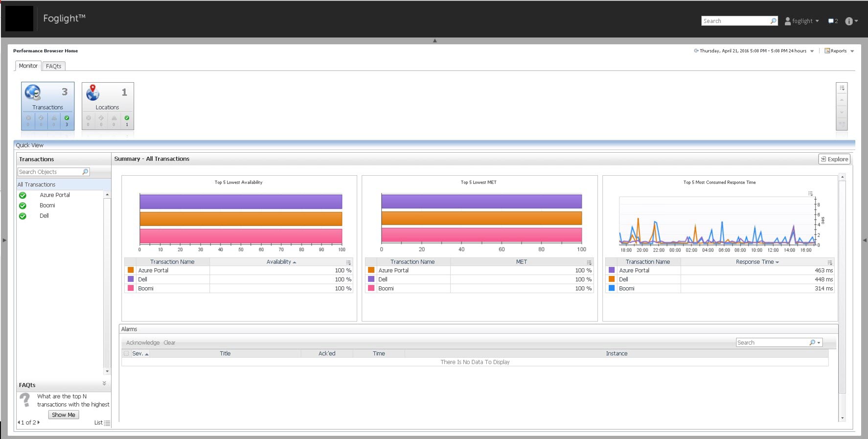Select Boomi transaction in list
The height and width of the screenshot is (439, 868).
[47, 206]
